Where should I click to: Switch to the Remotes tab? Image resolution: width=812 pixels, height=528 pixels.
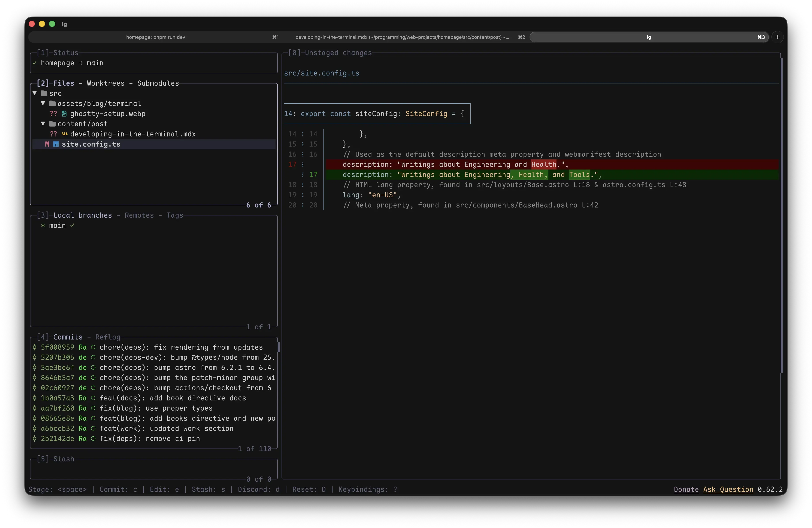pyautogui.click(x=139, y=215)
